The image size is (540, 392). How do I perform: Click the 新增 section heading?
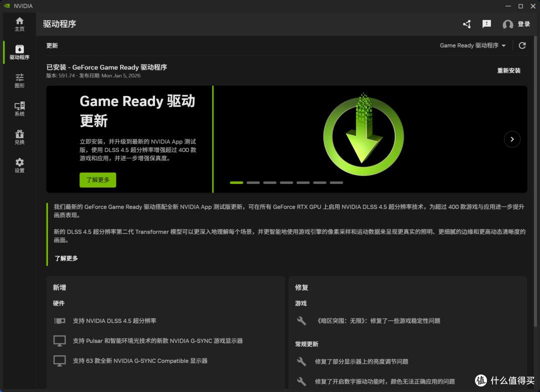click(x=59, y=287)
